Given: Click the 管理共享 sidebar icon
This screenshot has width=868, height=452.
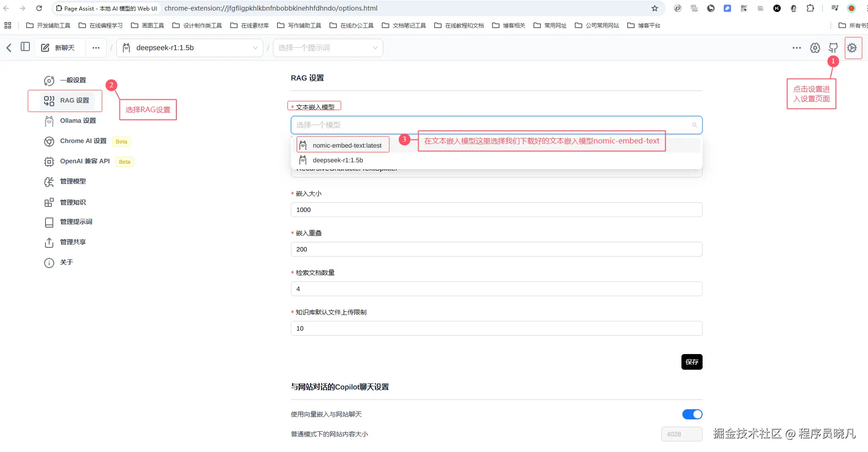Looking at the screenshot, I should click(x=72, y=241).
